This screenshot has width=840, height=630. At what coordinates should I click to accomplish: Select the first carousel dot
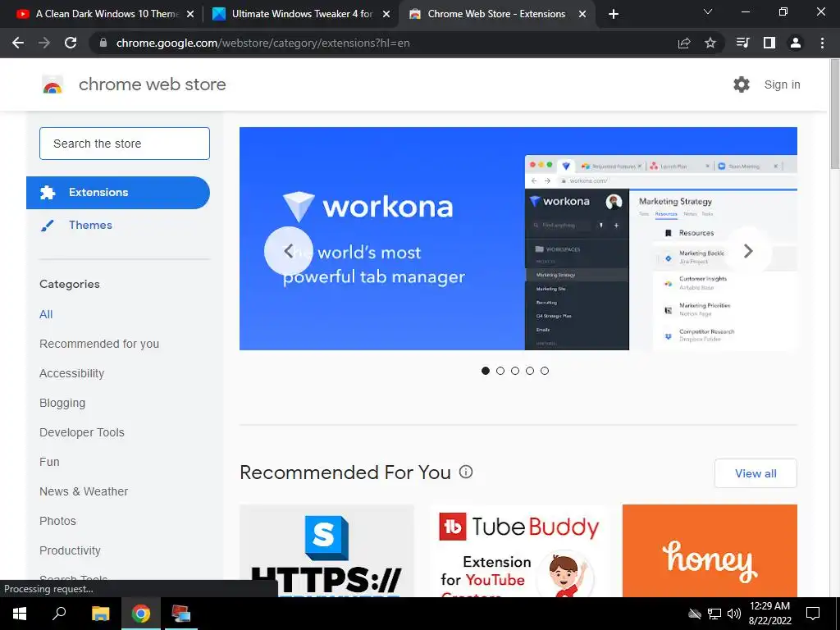(x=486, y=371)
